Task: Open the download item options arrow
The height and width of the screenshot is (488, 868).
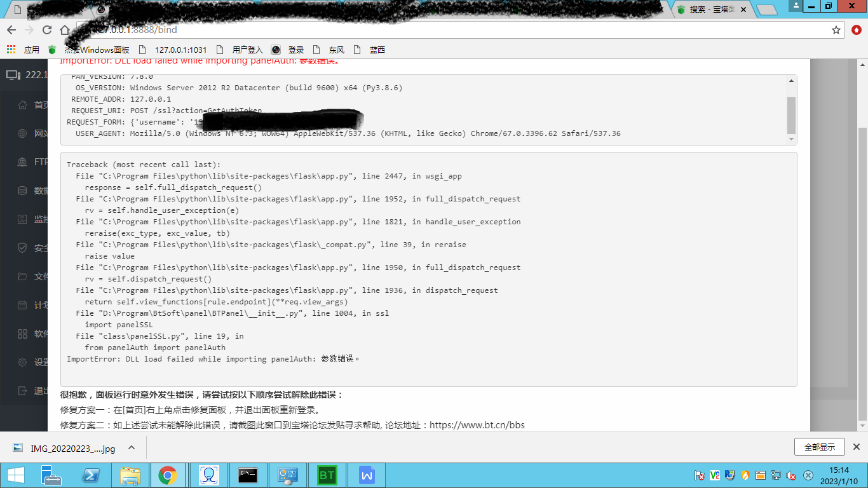Action: [x=132, y=447]
